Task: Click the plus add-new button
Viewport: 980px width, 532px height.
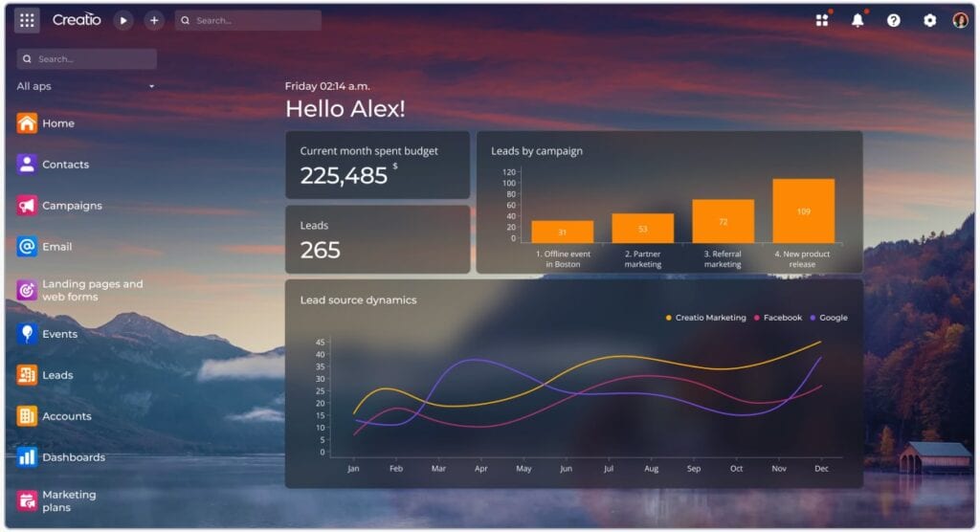Action: pos(154,21)
